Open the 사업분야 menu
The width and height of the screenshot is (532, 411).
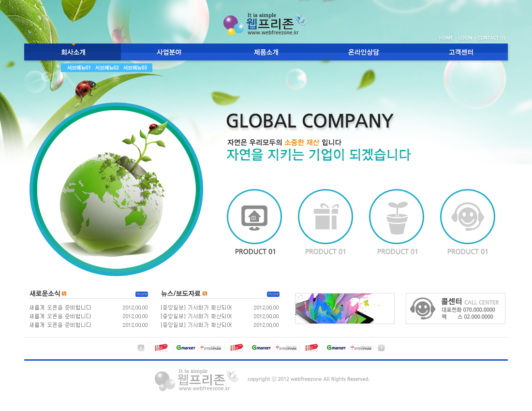coord(169,52)
